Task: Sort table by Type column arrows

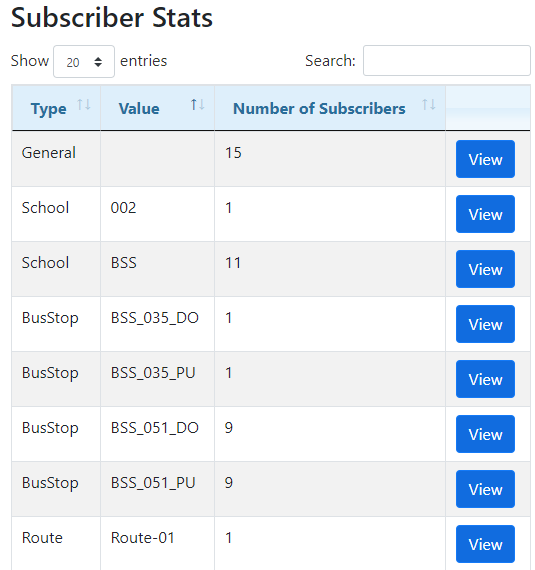Action: (84, 105)
